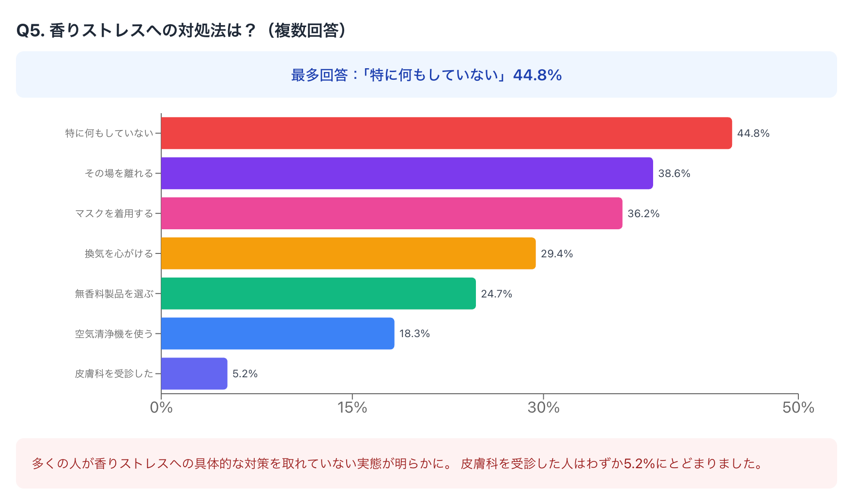The width and height of the screenshot is (855, 504).
Task: Click the purple その場を離れる bar
Action: tap(407, 173)
